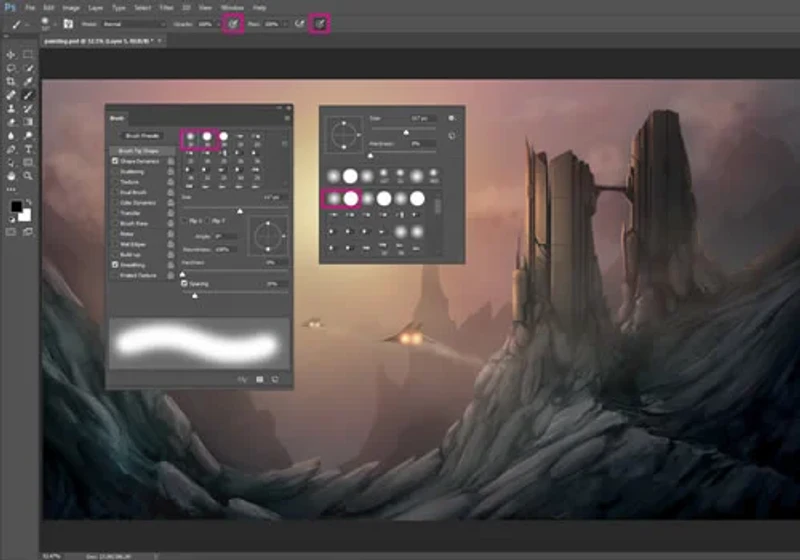Open the Mode Normal blending dropdown
800x560 pixels.
click(x=134, y=24)
